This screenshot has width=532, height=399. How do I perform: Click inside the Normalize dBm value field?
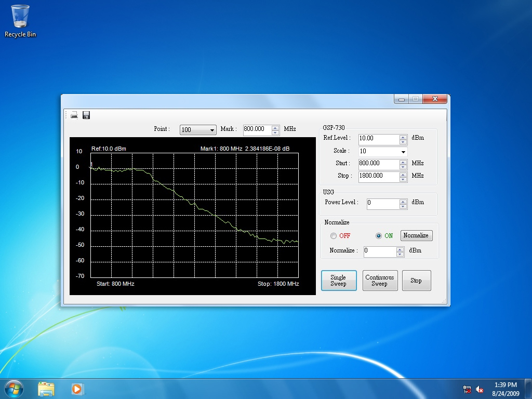(x=379, y=251)
